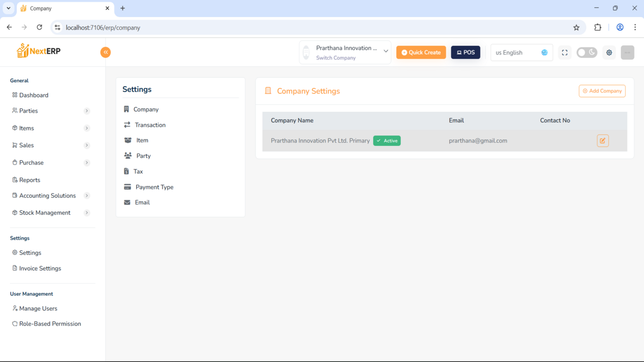Image resolution: width=644 pixels, height=362 pixels.
Task: Enter fullscreen mode using the expand icon
Action: pos(565,52)
